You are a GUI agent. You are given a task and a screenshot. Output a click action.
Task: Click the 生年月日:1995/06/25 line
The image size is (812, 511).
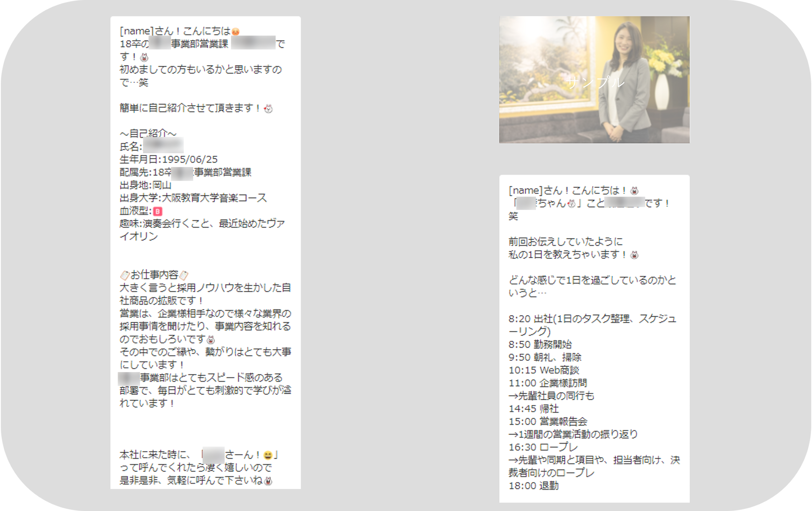point(169,159)
